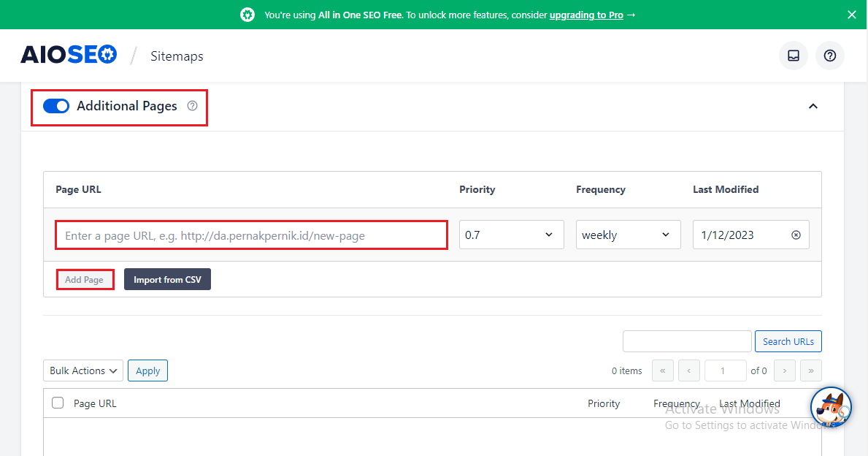The width and height of the screenshot is (868, 456).
Task: Click the notifications inbox icon
Action: (x=793, y=56)
